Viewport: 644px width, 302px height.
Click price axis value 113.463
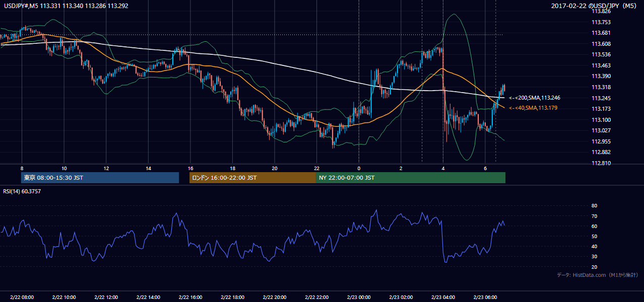click(602, 65)
